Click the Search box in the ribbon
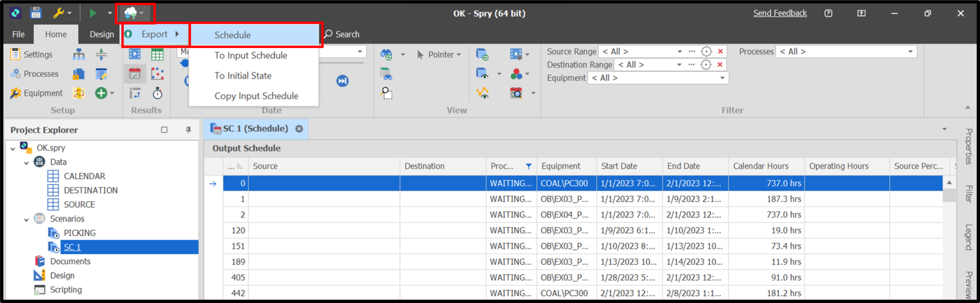Viewport: 980px width, 303px height. pos(342,34)
